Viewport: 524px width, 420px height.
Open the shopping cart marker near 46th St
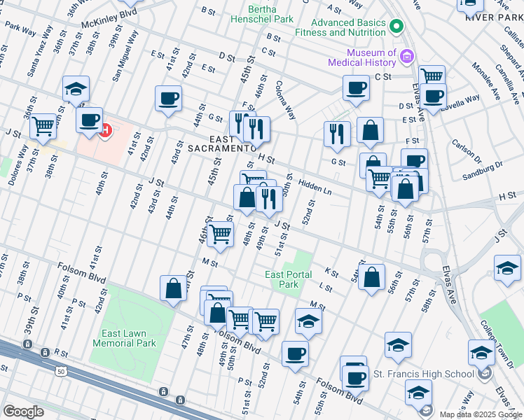click(x=221, y=234)
